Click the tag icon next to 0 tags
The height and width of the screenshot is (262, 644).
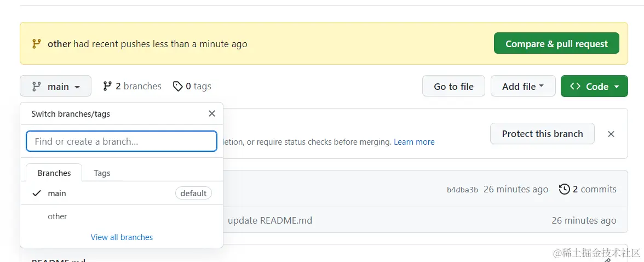click(x=177, y=86)
